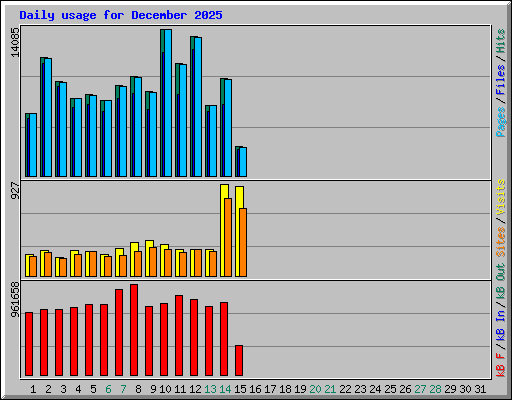Image resolution: width=512 pixels, height=400 pixels.
Task: Click green day 7 on the date axis
Action: [x=123, y=389]
